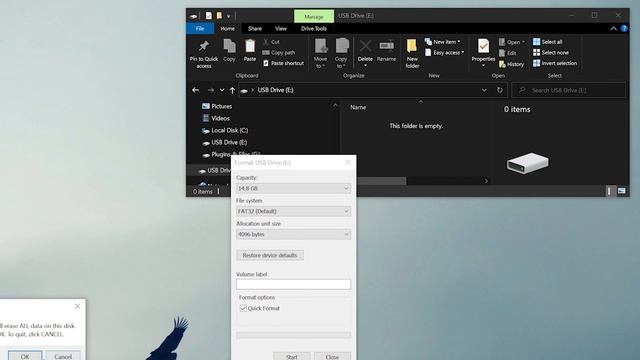Select Videos in navigation pane
The height and width of the screenshot is (360, 640).
pos(216,118)
